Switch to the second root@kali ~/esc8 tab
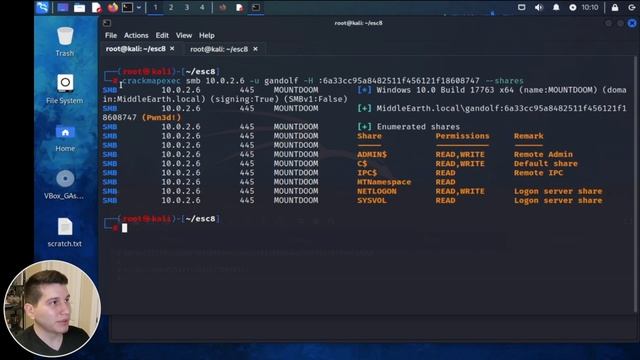 click(219, 49)
